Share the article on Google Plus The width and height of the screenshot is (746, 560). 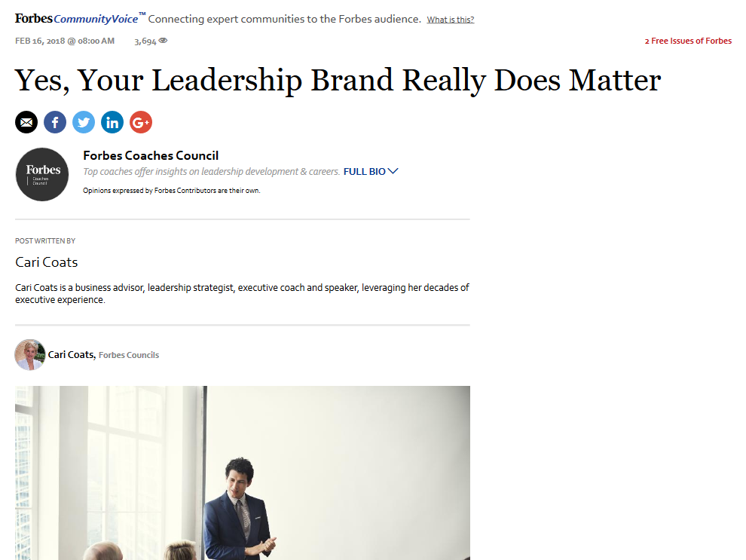pyautogui.click(x=141, y=122)
